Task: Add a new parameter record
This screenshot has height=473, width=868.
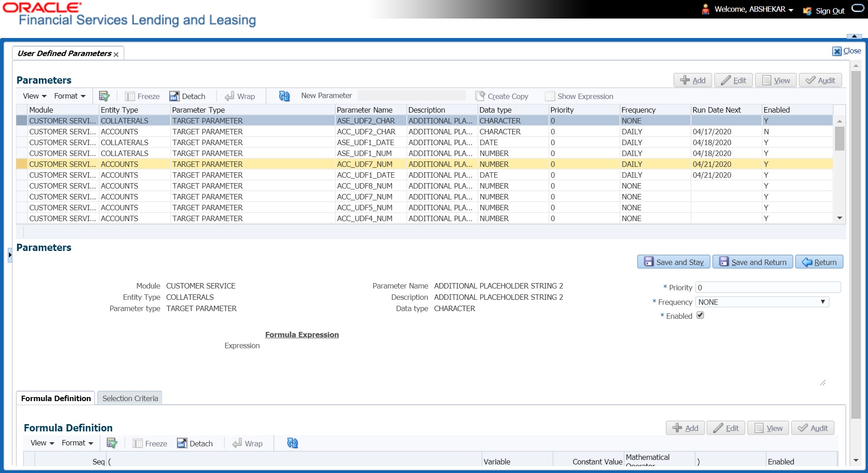Action: pos(693,80)
